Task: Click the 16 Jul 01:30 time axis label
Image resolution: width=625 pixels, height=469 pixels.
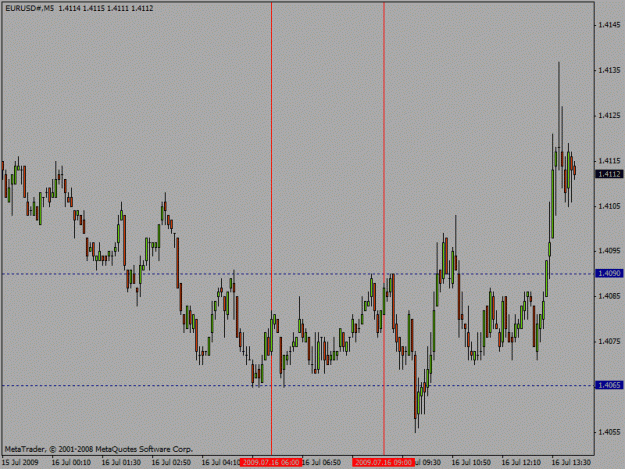Action: 121,462
